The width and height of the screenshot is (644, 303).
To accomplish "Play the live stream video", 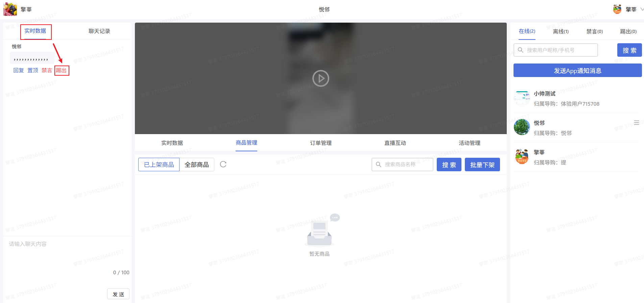I will coord(320,78).
